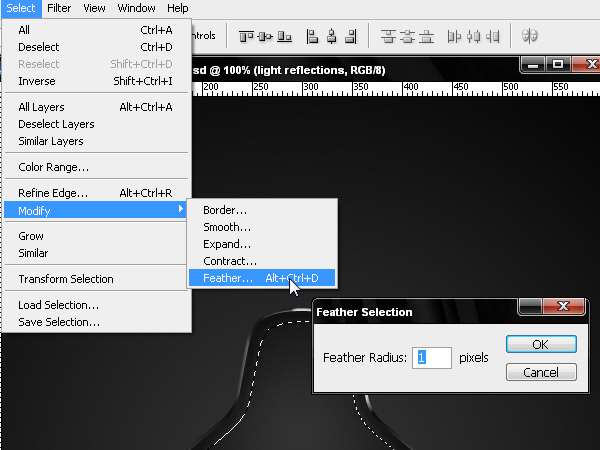Click the auto-align layers icon
Viewport: 600px width, 450px height.
530,36
